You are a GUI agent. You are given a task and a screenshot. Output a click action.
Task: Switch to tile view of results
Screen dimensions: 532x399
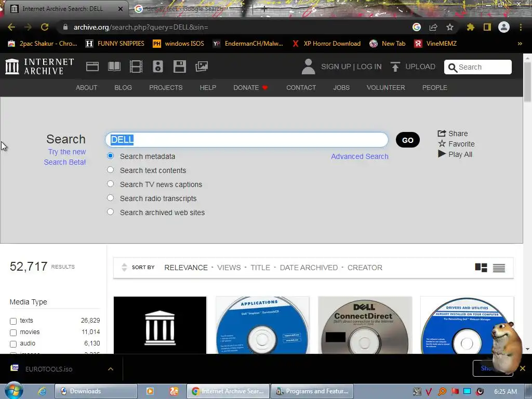[481, 268]
